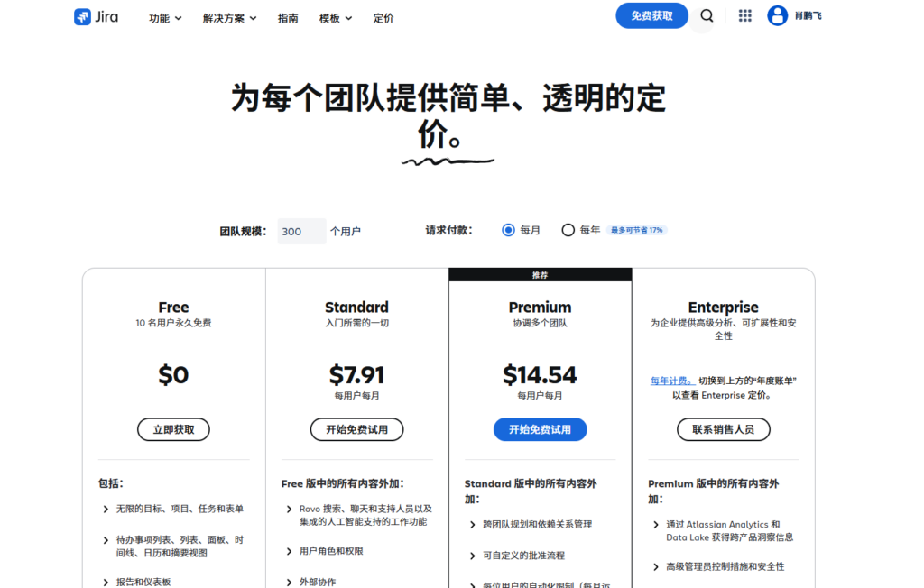Click the 推荐 badge on the Premium card
The width and height of the screenshot is (924, 588).
point(540,274)
